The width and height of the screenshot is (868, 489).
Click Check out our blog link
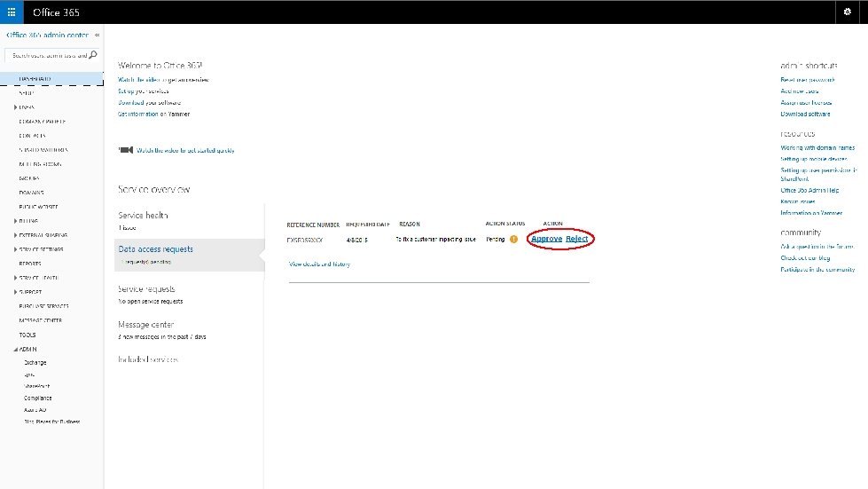[805, 258]
